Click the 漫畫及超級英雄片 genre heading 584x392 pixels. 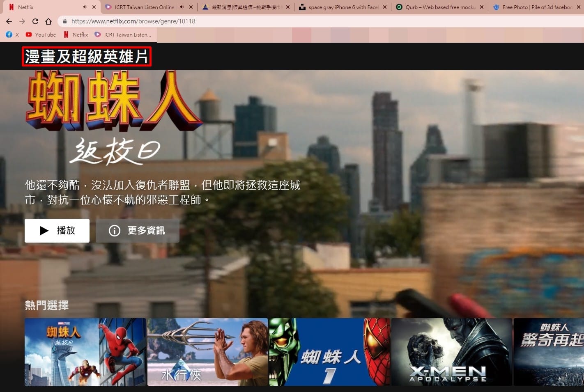[x=87, y=57]
